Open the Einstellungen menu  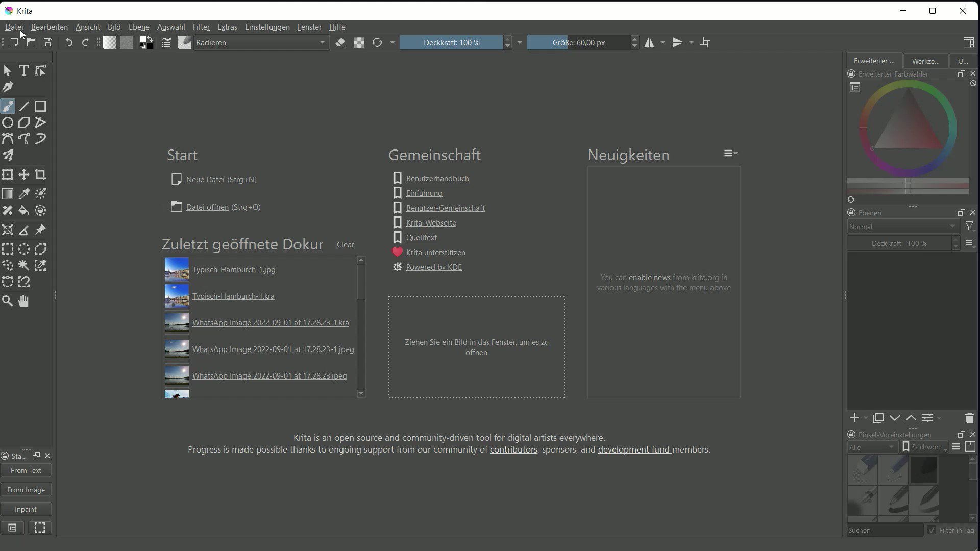point(267,27)
